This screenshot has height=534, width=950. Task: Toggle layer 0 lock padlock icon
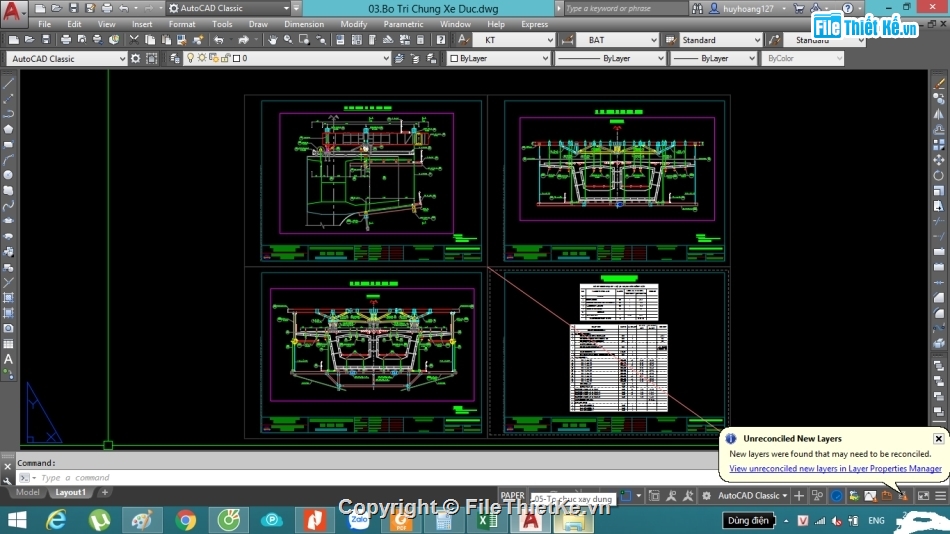tap(225, 58)
